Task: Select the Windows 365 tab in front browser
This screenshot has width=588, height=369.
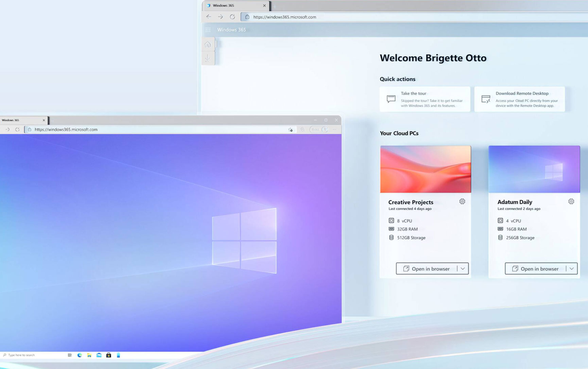Action: (x=24, y=120)
